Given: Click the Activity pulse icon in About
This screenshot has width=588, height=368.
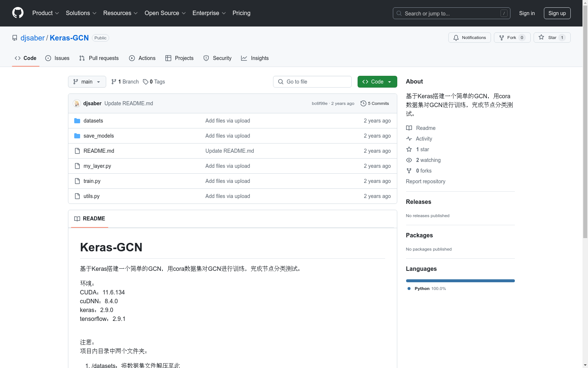Looking at the screenshot, I should click(x=409, y=139).
